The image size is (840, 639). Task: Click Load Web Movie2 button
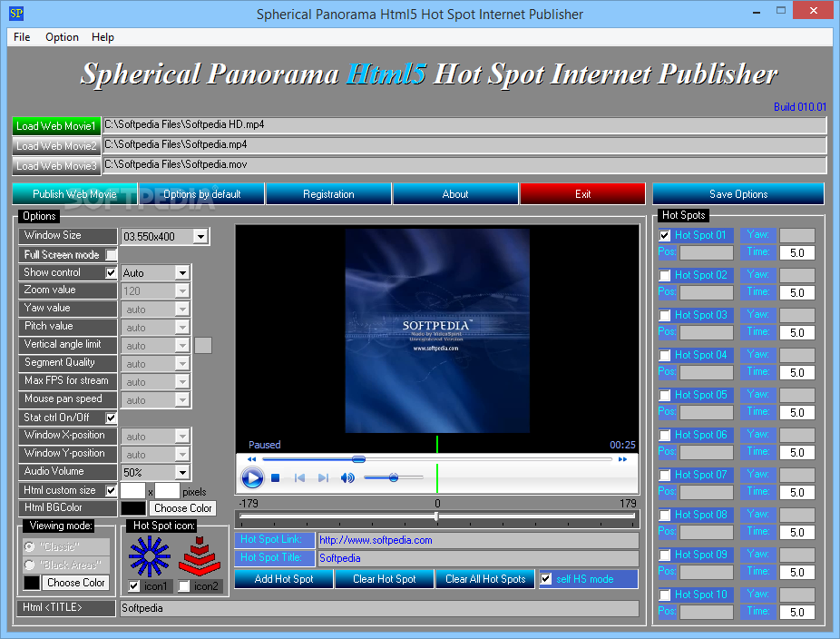pos(56,146)
